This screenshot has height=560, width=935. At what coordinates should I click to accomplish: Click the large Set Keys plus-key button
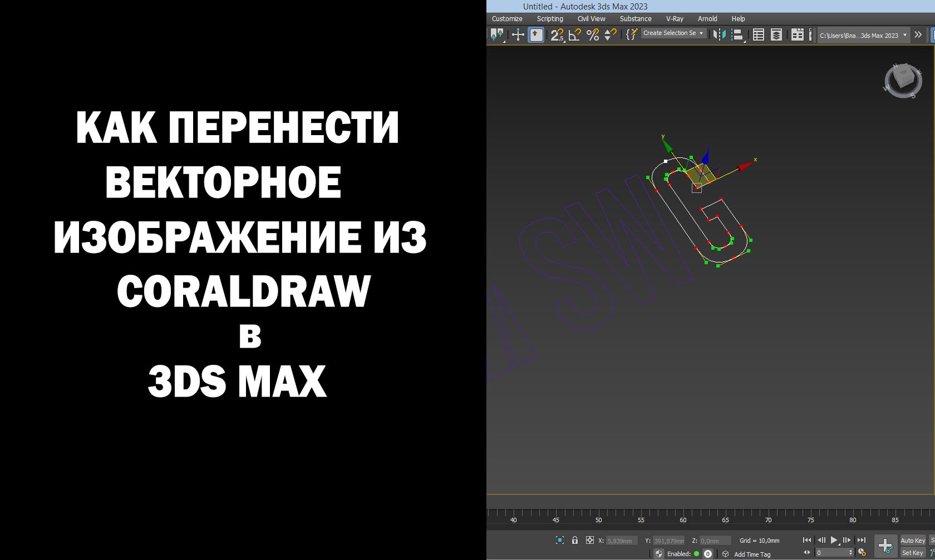pos(885,546)
